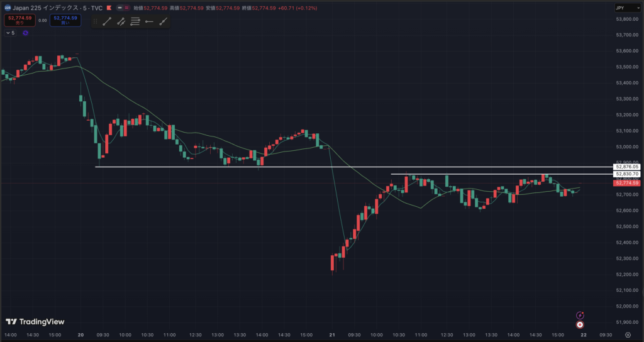Pick the multi-line Fibonacci levels tool
Screen dimensions: 644x342
(135, 21)
